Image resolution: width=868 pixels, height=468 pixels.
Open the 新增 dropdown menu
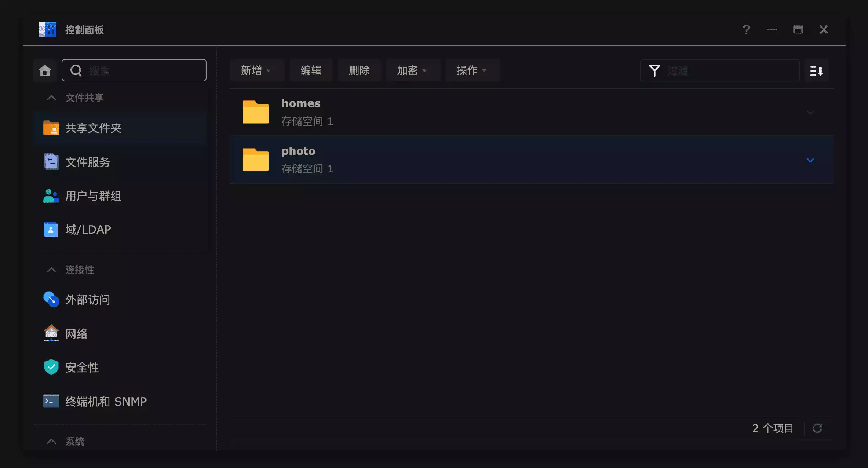[x=256, y=70]
